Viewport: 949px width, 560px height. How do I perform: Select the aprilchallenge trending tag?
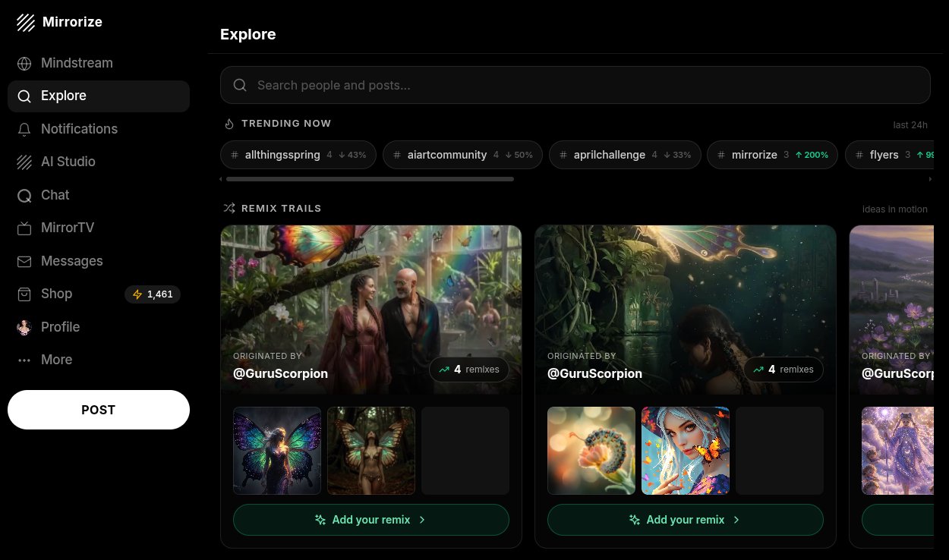click(625, 155)
